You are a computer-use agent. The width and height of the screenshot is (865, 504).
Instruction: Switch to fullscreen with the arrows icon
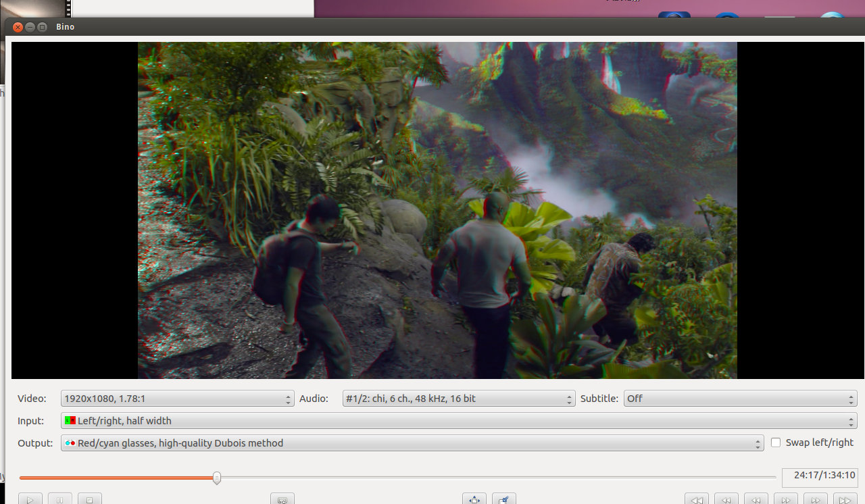474,500
